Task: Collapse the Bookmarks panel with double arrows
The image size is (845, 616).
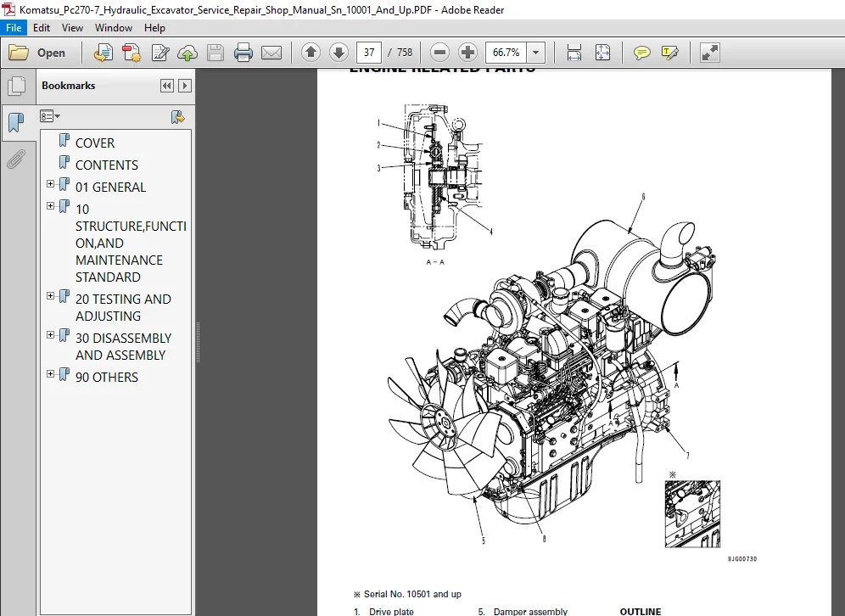Action: (x=167, y=86)
